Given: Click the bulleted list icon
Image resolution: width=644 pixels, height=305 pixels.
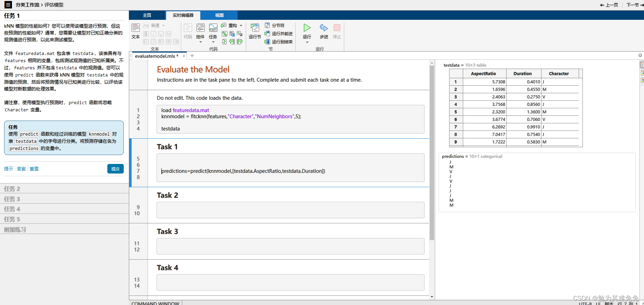Looking at the screenshot, I should pos(146,42).
